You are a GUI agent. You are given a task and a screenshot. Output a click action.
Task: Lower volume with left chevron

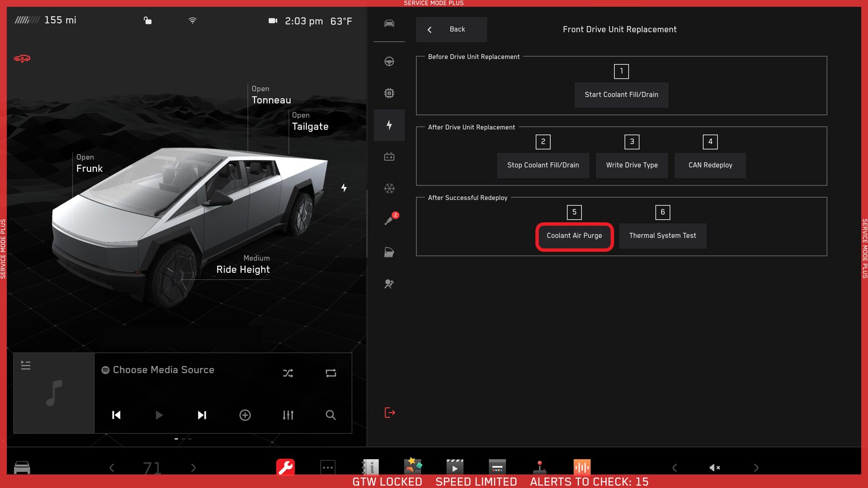[674, 467]
